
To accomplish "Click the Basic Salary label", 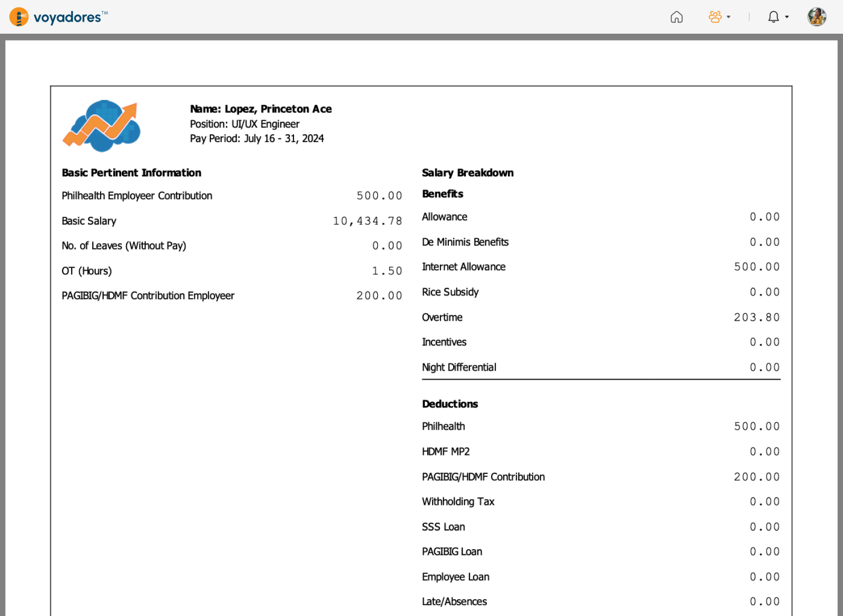I will coord(89,221).
